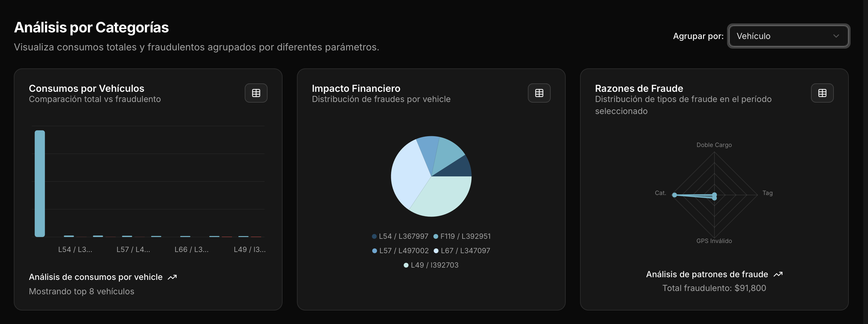Expand the Vehículo dropdown chevron
Image resolution: width=868 pixels, height=324 pixels.
coord(836,36)
